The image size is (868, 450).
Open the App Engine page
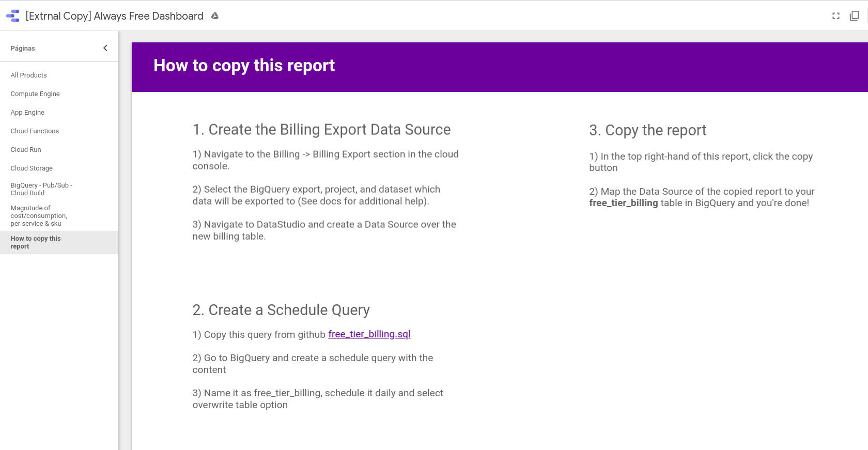[59, 113]
